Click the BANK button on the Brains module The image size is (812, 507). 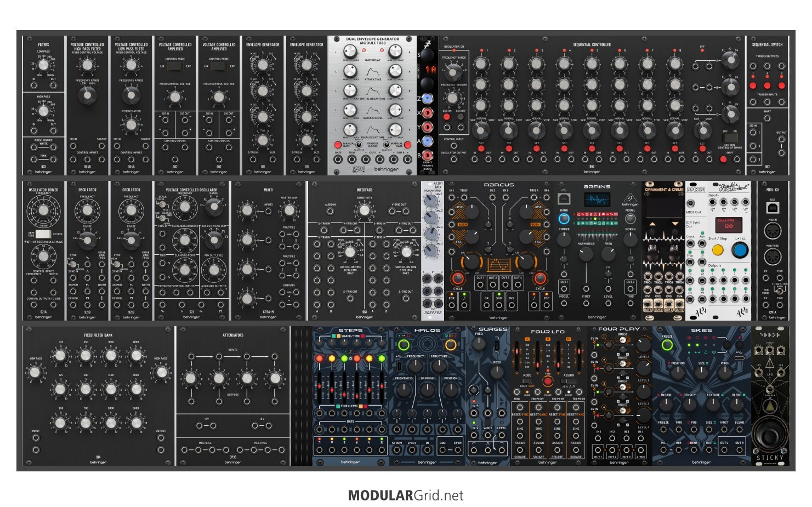click(564, 218)
